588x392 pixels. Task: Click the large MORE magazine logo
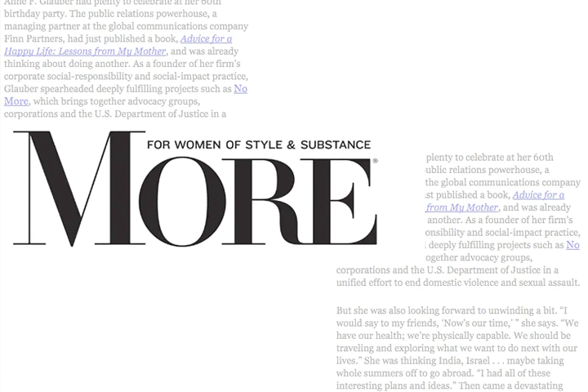point(195,189)
